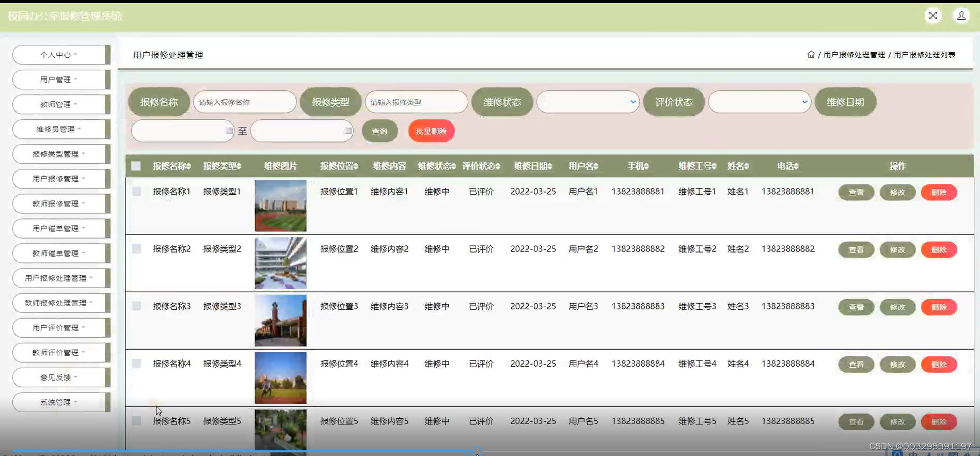Click the red 批量删除 button
980x456 pixels.
431,131
